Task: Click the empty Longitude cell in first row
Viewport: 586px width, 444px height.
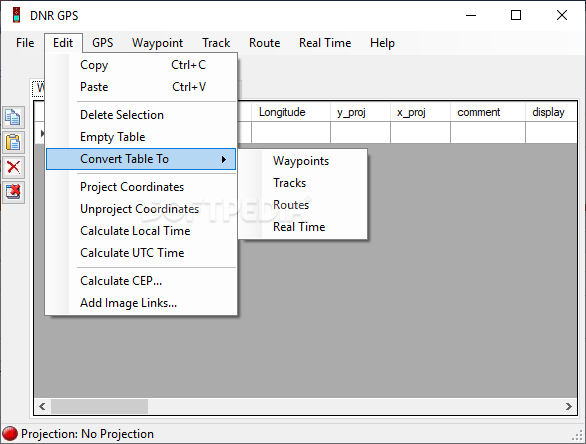Action: point(291,132)
